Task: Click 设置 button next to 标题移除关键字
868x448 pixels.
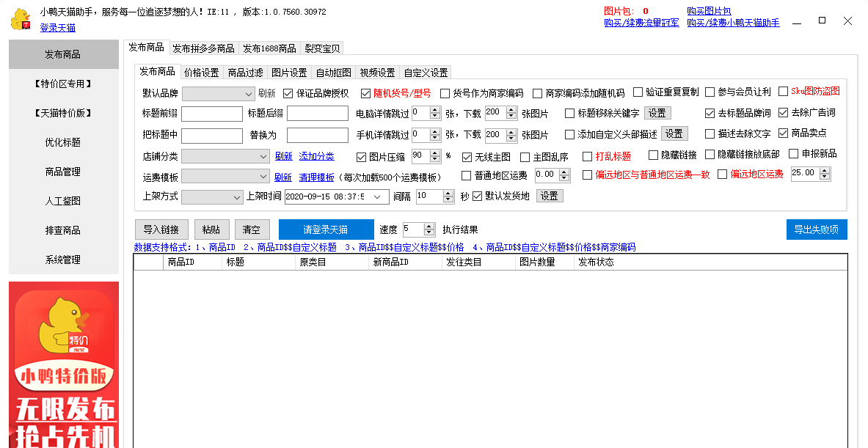Action: [657, 113]
